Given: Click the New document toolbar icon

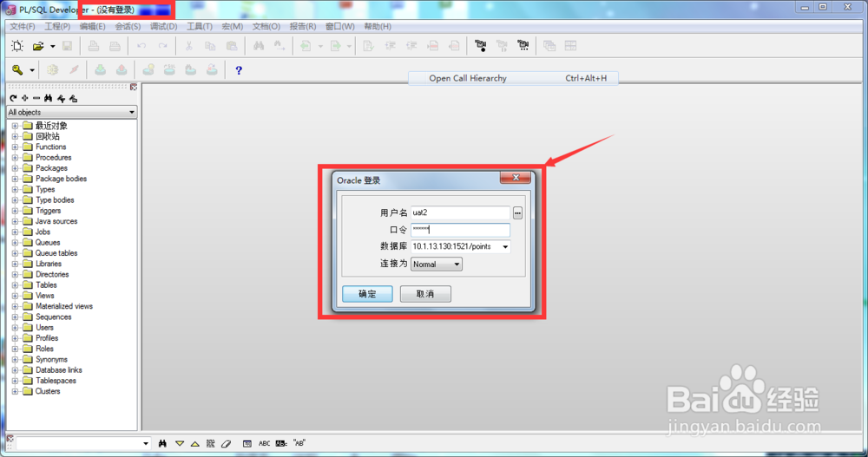Looking at the screenshot, I should click(x=17, y=46).
